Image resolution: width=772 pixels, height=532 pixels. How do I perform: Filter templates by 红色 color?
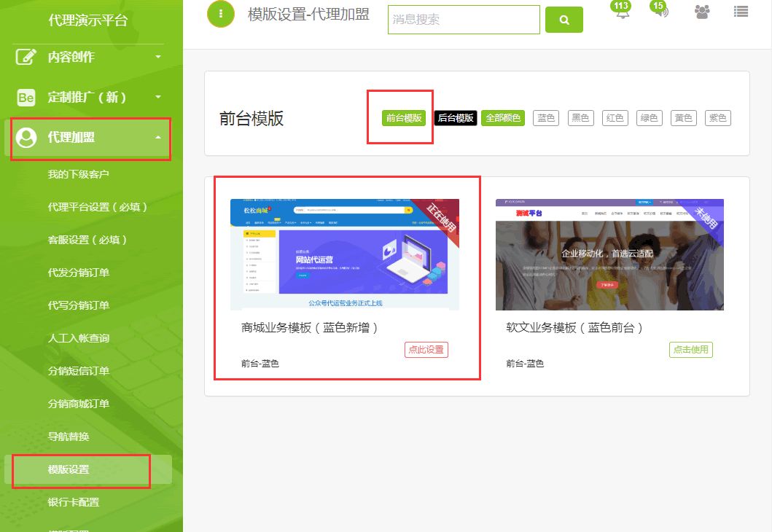click(615, 118)
